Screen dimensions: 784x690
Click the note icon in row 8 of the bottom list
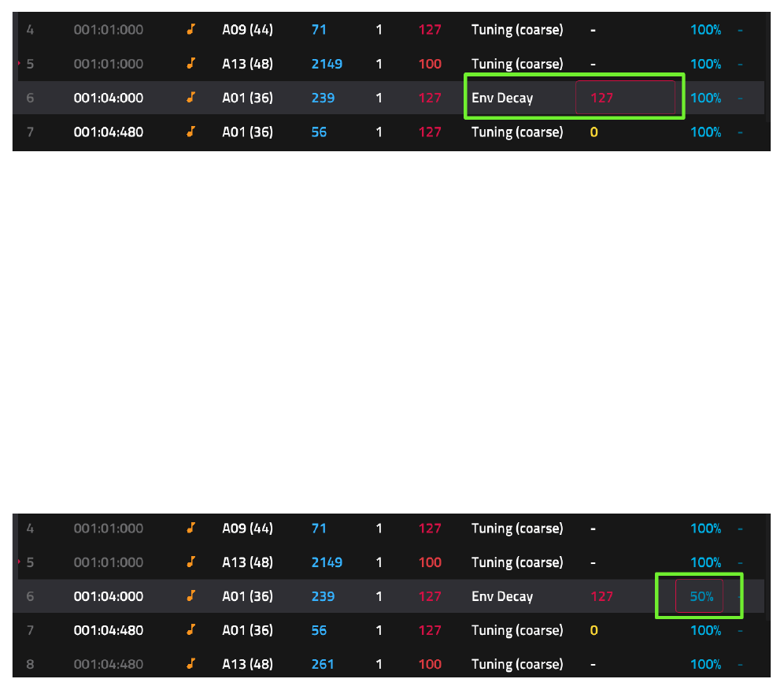coord(190,663)
